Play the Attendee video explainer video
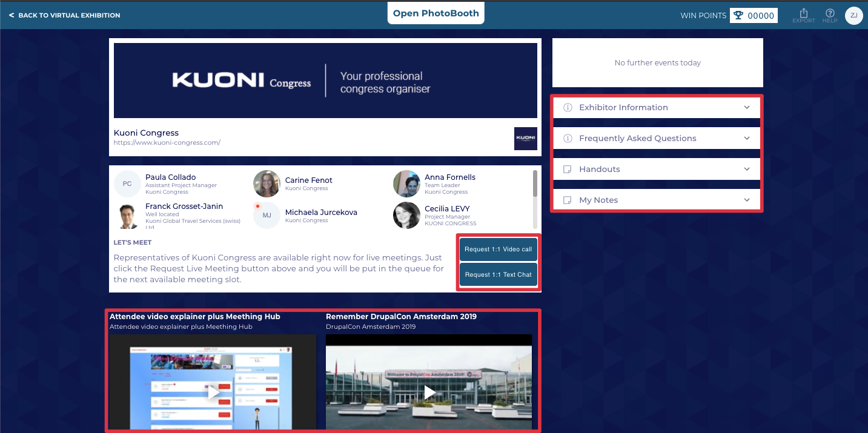 (x=213, y=392)
